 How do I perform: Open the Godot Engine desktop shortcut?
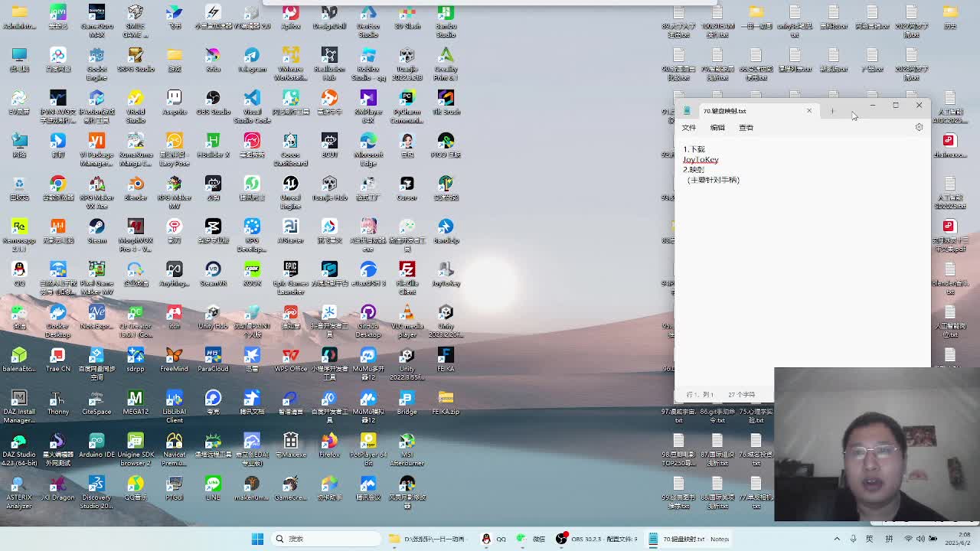coord(96,64)
